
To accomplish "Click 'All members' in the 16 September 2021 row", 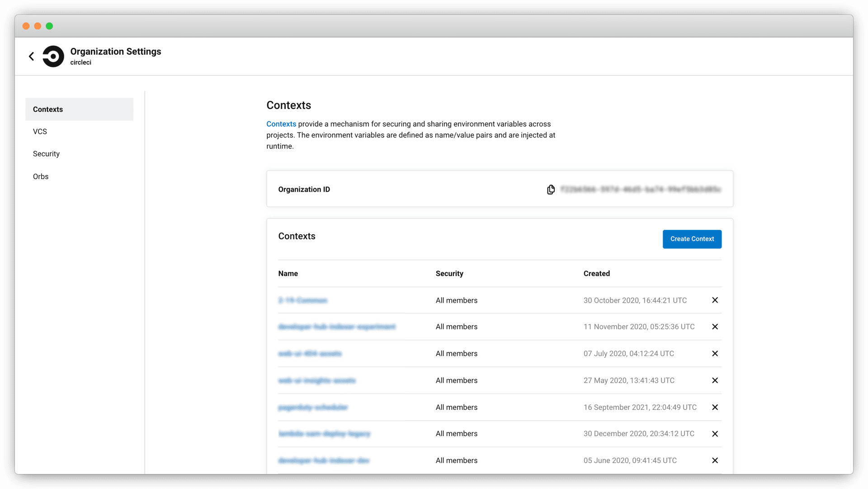I will point(456,407).
